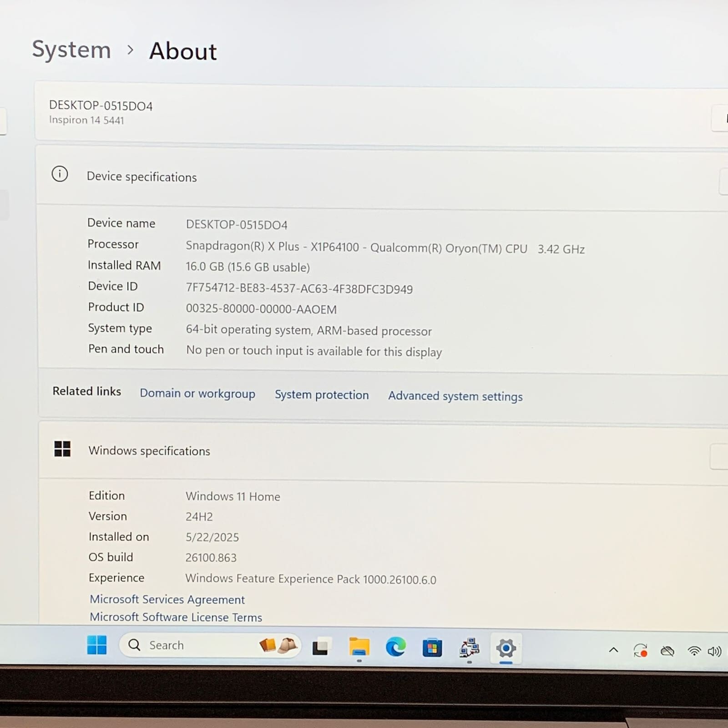Click the Wi-Fi icon in the system tray
728x728 pixels.
[x=693, y=651]
